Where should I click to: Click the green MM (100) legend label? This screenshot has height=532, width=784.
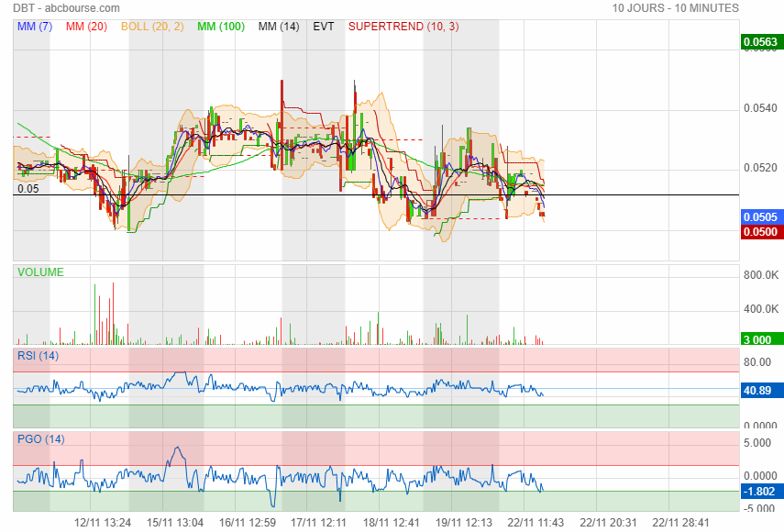click(220, 27)
